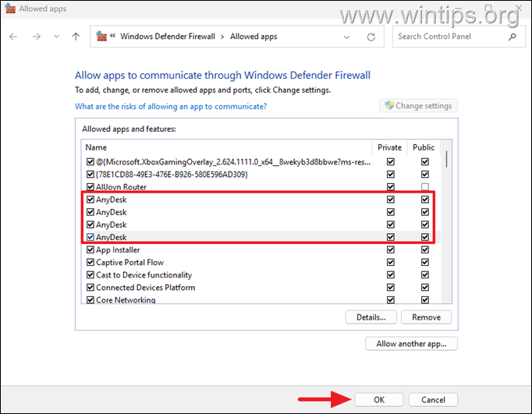Image resolution: width=532 pixels, height=414 pixels.
Task: Refresh the Allowed apps page
Action: point(371,37)
